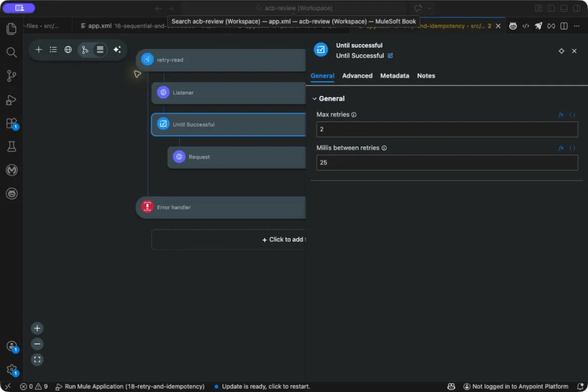Screen dimensions: 588x392
Task: Show info tooltip for Millis between retries
Action: click(x=384, y=148)
